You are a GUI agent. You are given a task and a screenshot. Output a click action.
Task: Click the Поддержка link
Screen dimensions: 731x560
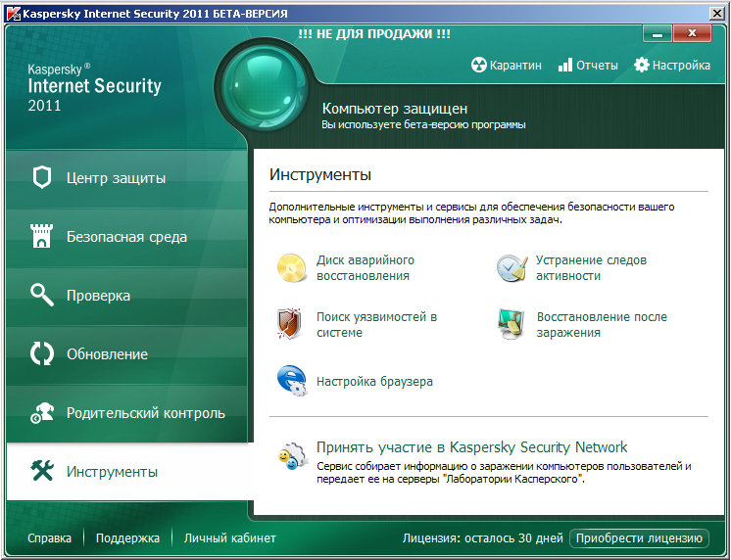coord(127,538)
